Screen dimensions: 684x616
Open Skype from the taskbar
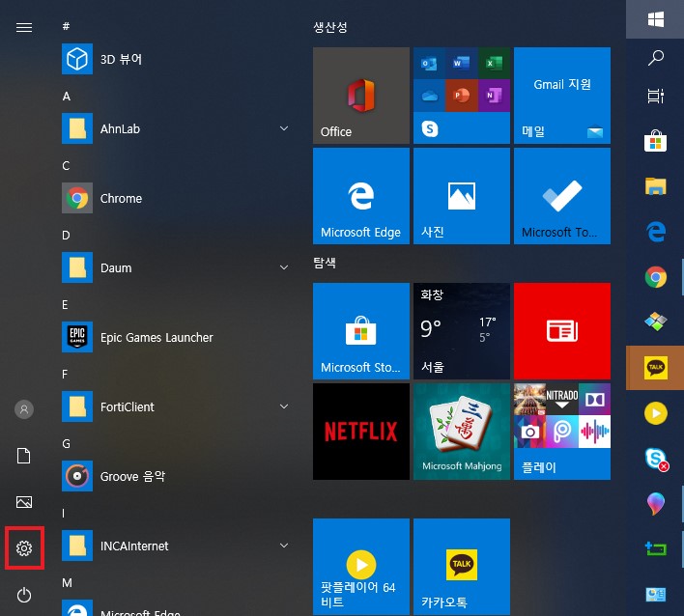click(x=656, y=459)
